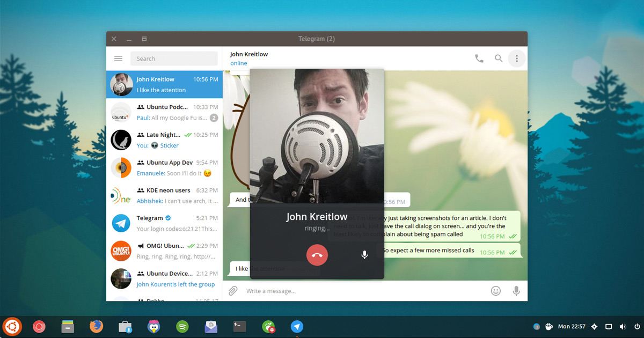This screenshot has width=644, height=338.
Task: Open the emoji picker smiley icon
Action: pos(496,291)
